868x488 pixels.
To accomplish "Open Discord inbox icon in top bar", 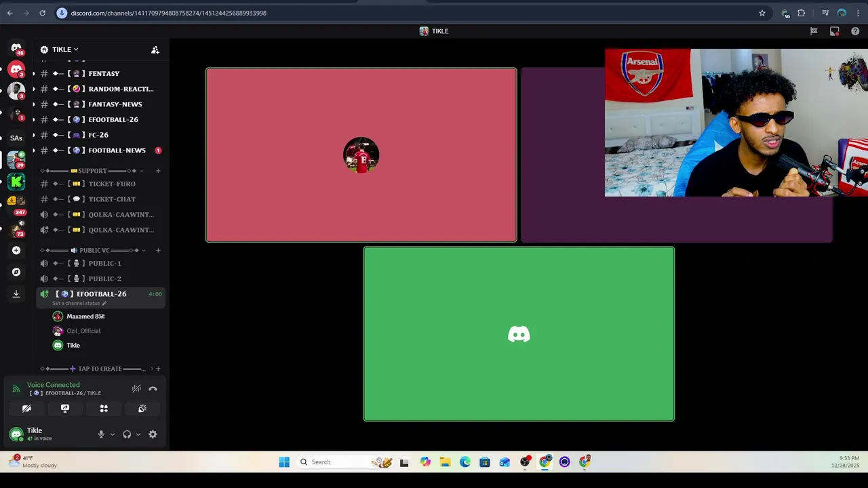I will (835, 31).
